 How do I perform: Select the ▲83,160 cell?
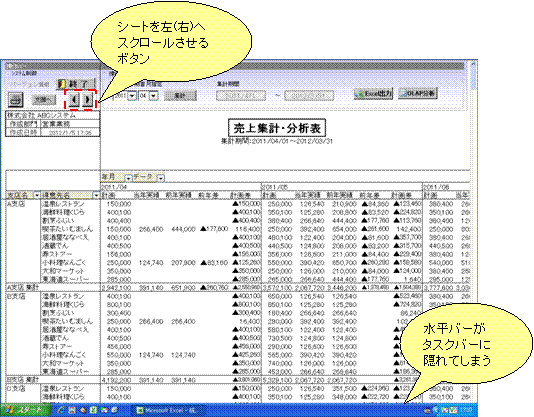pos(214,263)
